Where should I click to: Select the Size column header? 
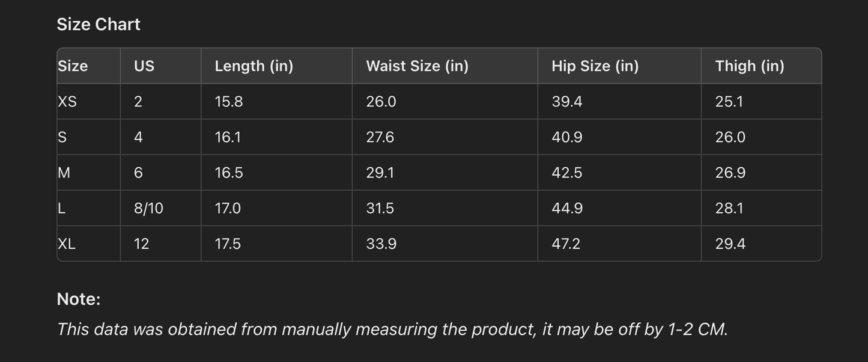tap(73, 66)
